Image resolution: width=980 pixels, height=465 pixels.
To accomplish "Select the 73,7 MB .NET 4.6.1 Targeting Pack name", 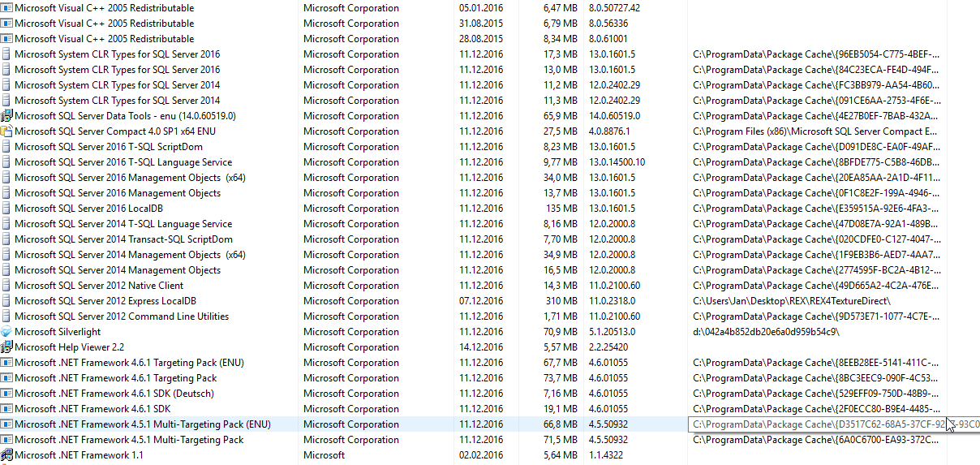I will 116,378.
